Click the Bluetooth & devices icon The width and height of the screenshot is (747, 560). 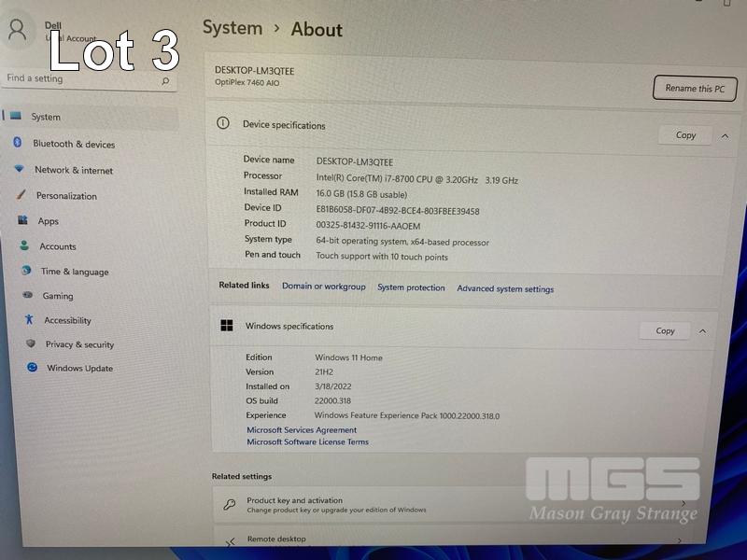[17, 143]
